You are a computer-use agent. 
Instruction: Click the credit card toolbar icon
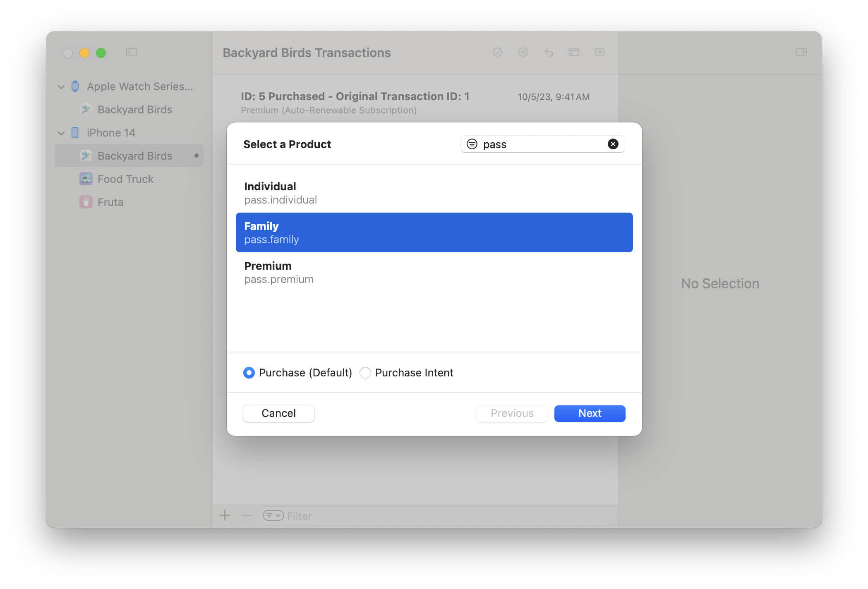[x=574, y=53]
